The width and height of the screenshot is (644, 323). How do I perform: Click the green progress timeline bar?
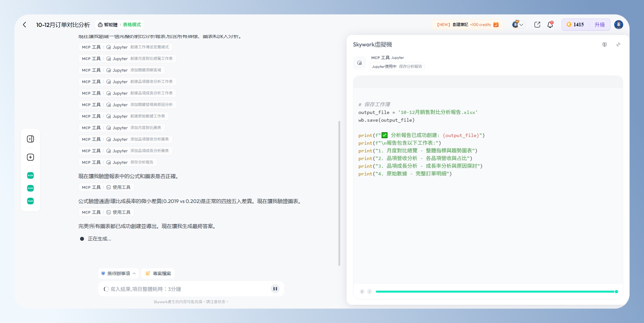[x=495, y=292]
